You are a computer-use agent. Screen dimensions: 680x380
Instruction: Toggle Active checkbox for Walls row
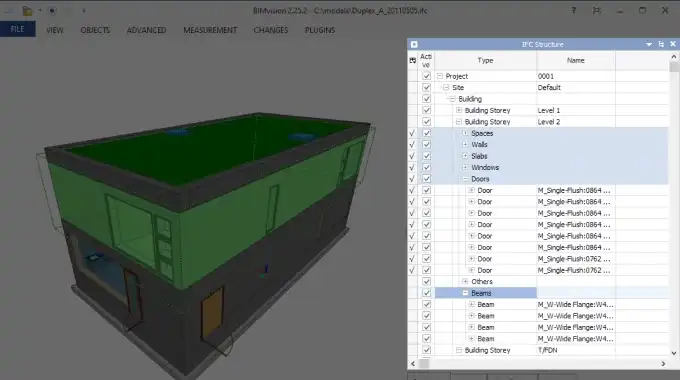426,144
